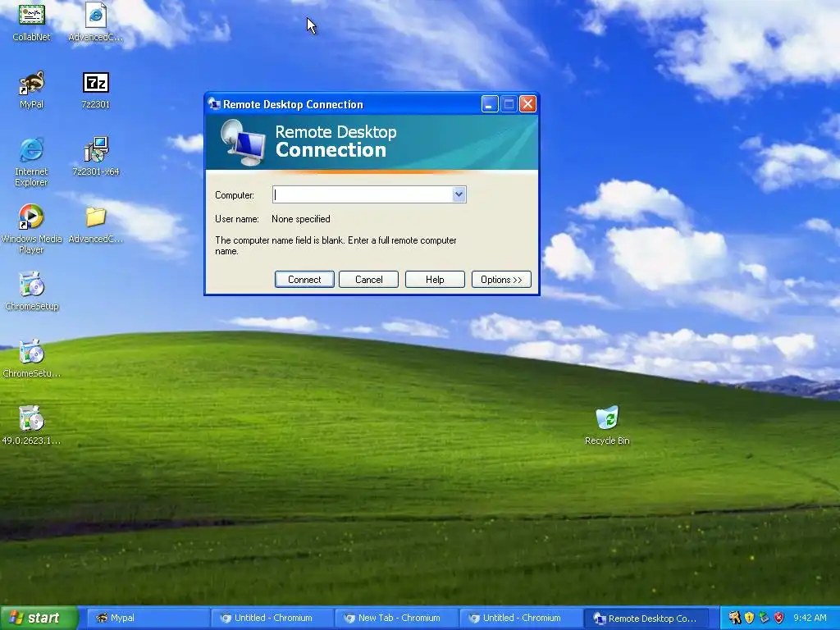The image size is (840, 630).
Task: Switch to the second Untitled - Chromium taskbar button
Action: 521,618
